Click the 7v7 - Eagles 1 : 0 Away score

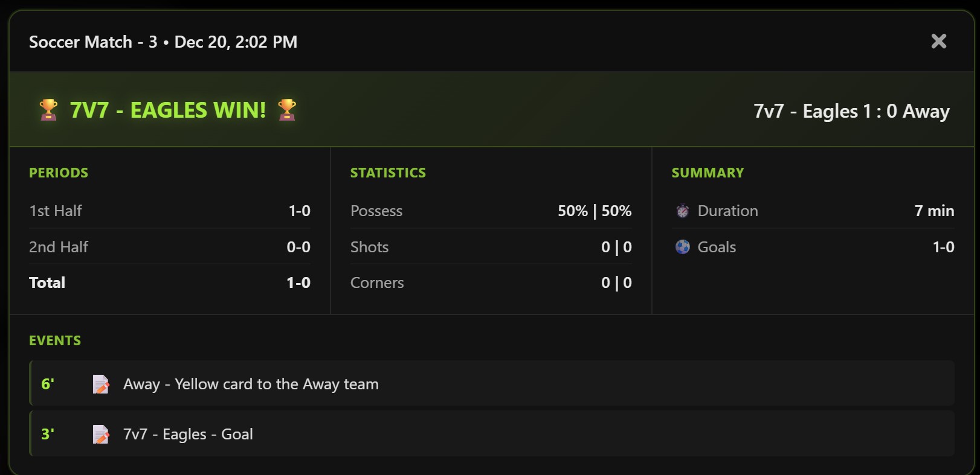[852, 110]
